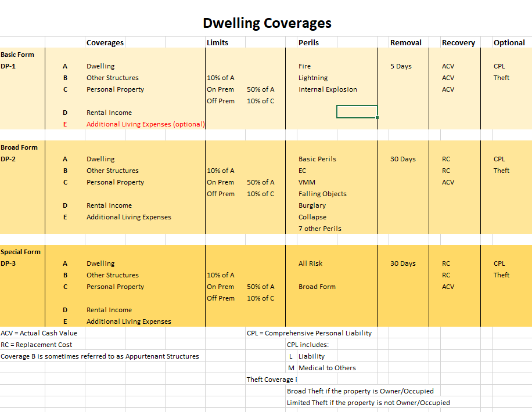Select the Medical to Others cell
Screen dimensions: 532x412
point(327,368)
